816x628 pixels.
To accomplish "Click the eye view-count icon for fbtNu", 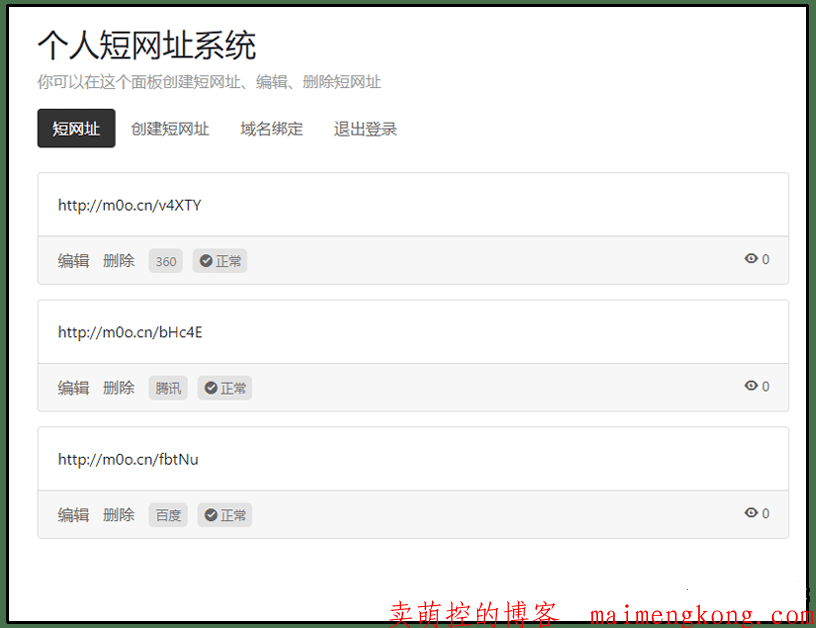I will point(751,513).
